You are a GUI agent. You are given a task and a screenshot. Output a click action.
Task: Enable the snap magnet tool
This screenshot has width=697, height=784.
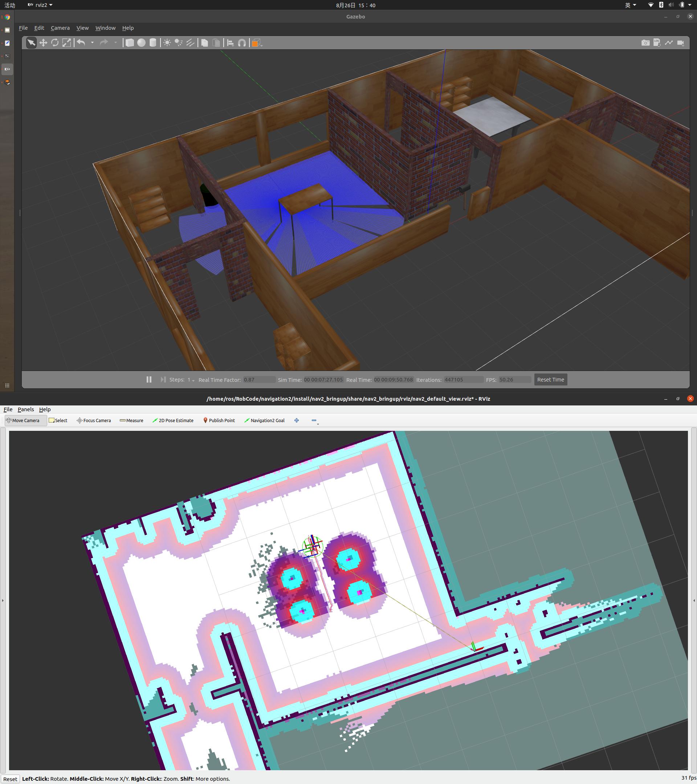pos(242,43)
